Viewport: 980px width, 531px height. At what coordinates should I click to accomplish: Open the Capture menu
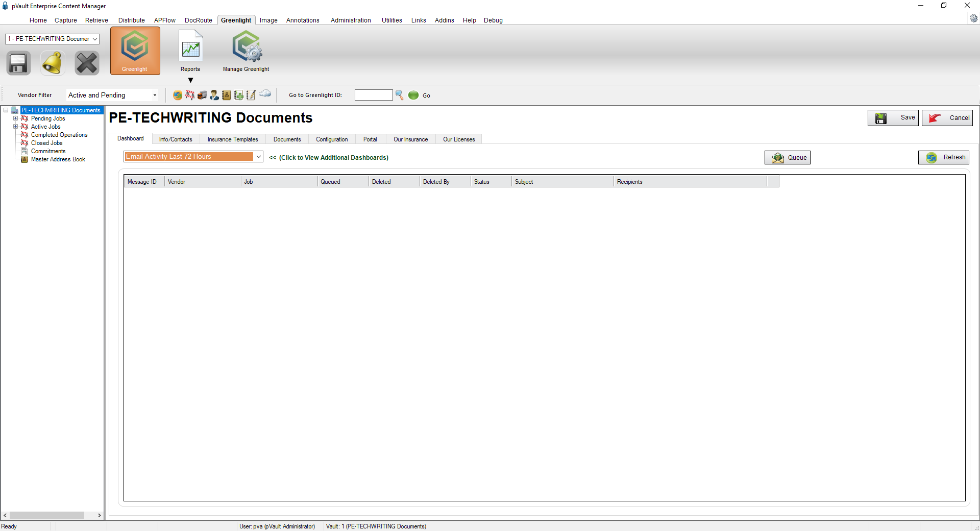tap(66, 20)
